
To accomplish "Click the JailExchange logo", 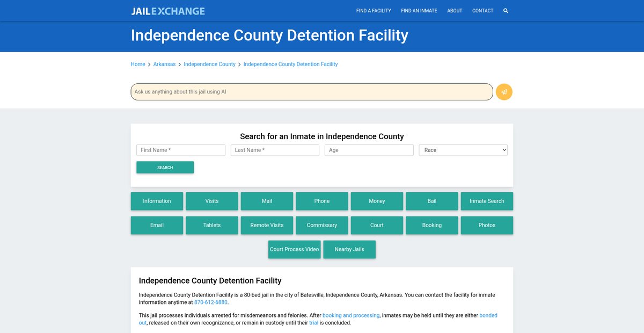I will pos(168,11).
